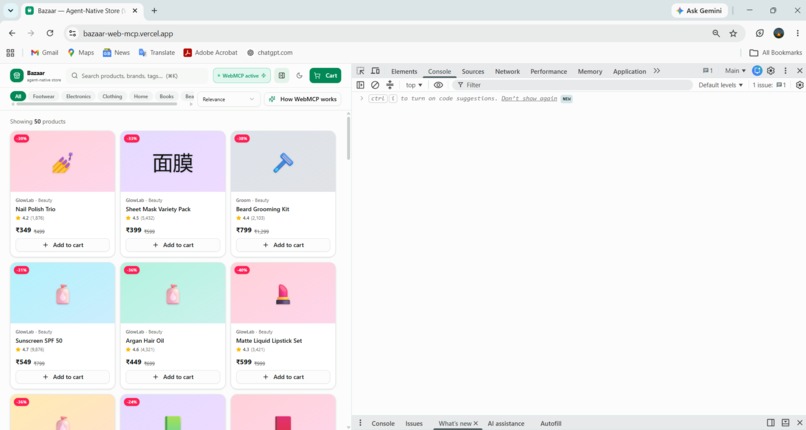
Task: Open the Nail Polish Trio product image
Action: (63, 161)
